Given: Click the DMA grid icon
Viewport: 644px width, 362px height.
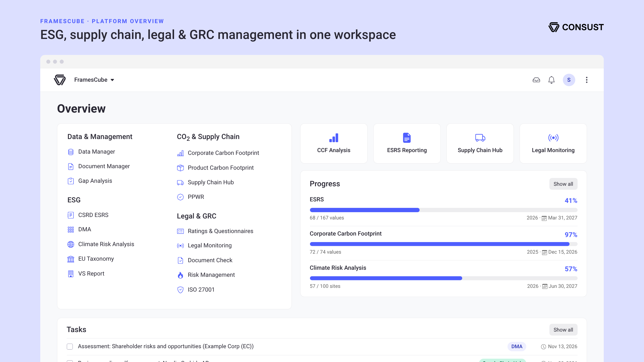Looking at the screenshot, I should click(x=71, y=230).
